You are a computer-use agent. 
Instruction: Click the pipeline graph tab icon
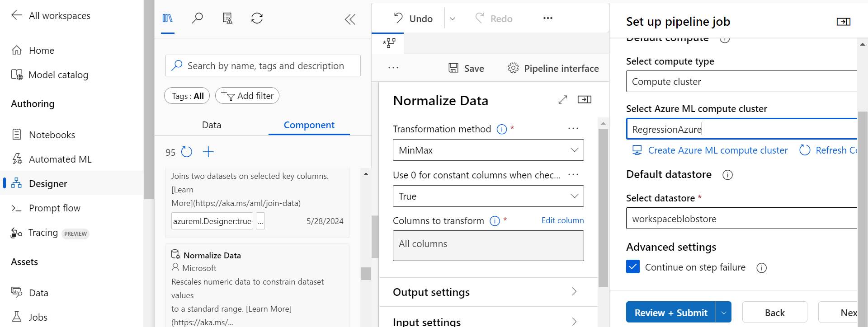[x=389, y=43]
